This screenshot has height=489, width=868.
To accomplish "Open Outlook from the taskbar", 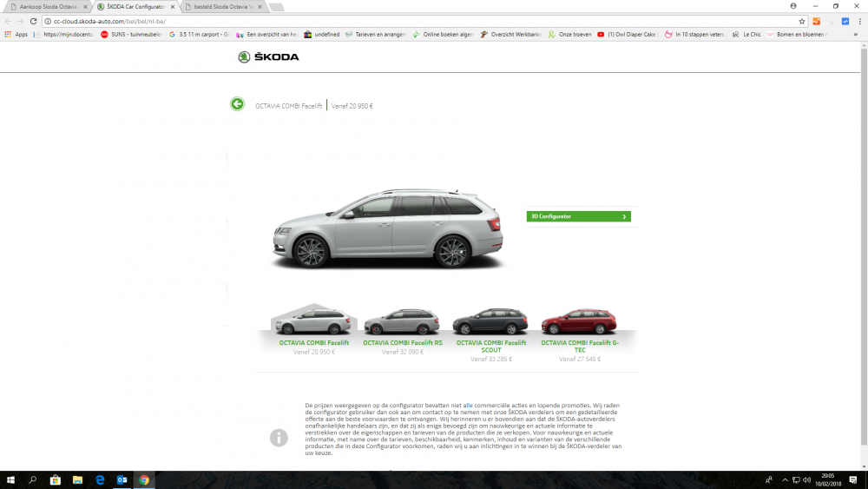I will click(x=122, y=479).
